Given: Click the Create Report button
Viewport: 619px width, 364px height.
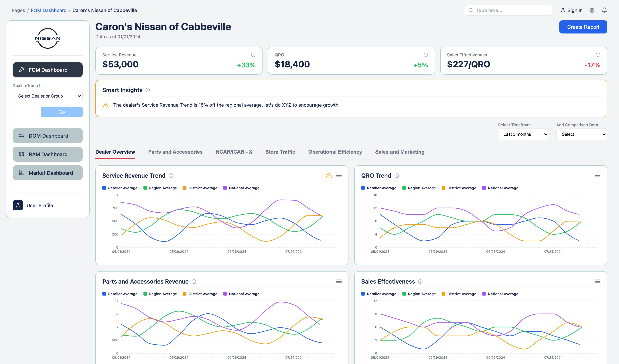Looking at the screenshot, I should (x=583, y=27).
